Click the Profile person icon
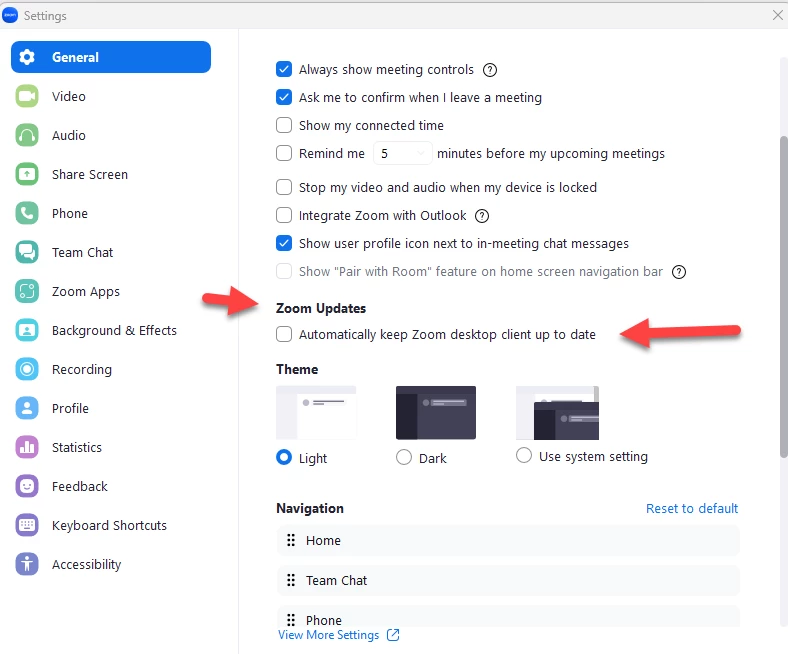 coord(27,408)
